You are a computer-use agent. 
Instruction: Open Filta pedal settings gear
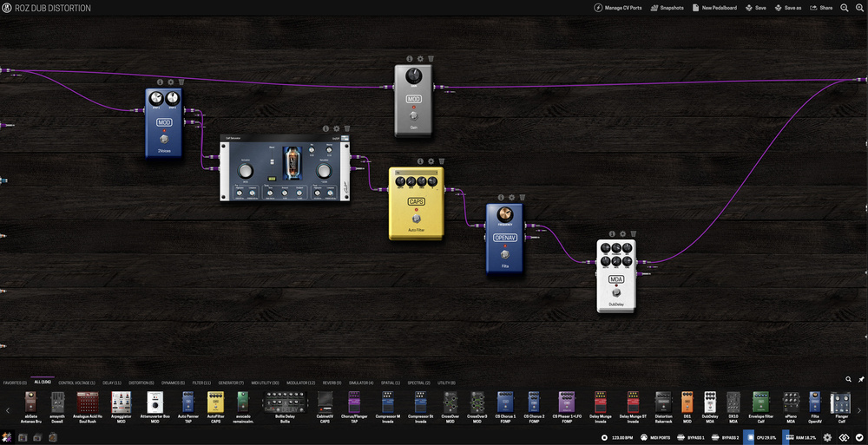tap(511, 197)
